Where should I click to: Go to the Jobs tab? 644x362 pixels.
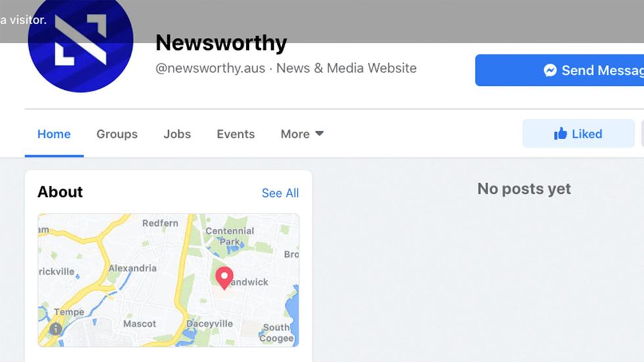tap(177, 134)
